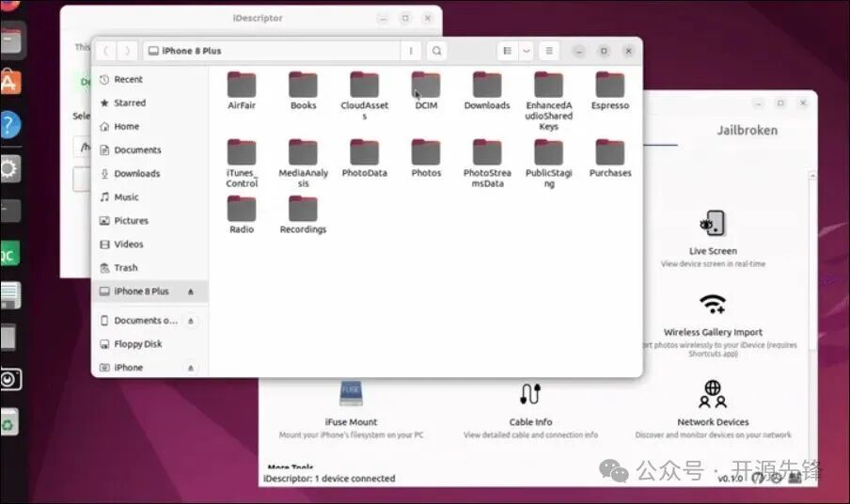Open the PhotoData folder
This screenshot has height=504, width=850.
click(364, 158)
